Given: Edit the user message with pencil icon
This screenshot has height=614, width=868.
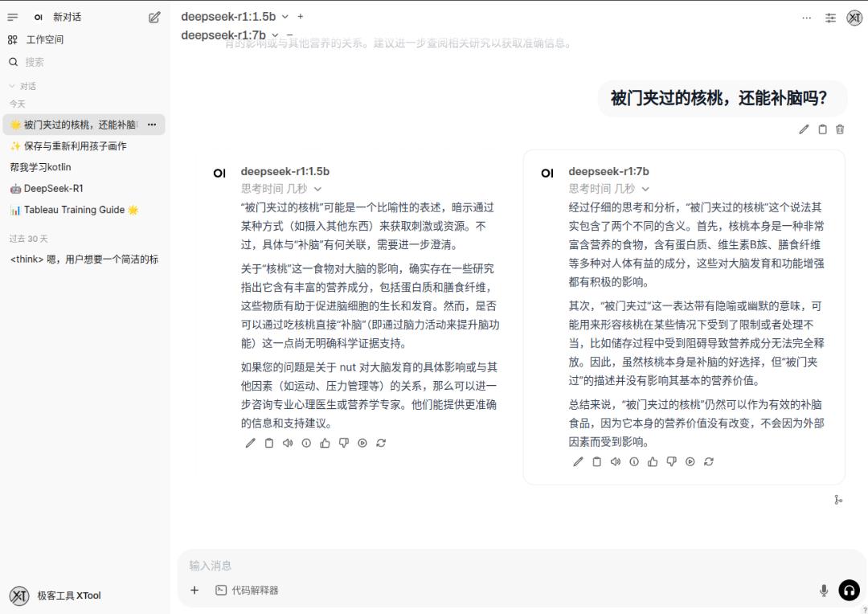Looking at the screenshot, I should [x=804, y=129].
